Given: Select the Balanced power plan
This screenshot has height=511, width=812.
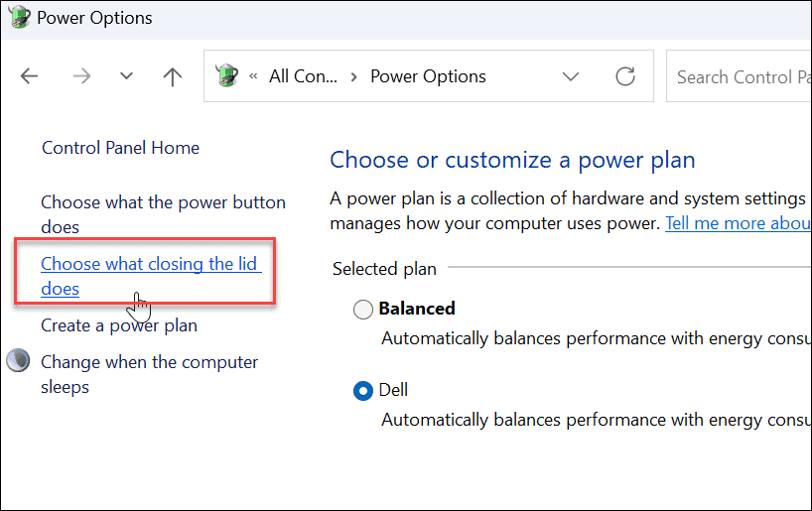Looking at the screenshot, I should (x=363, y=310).
